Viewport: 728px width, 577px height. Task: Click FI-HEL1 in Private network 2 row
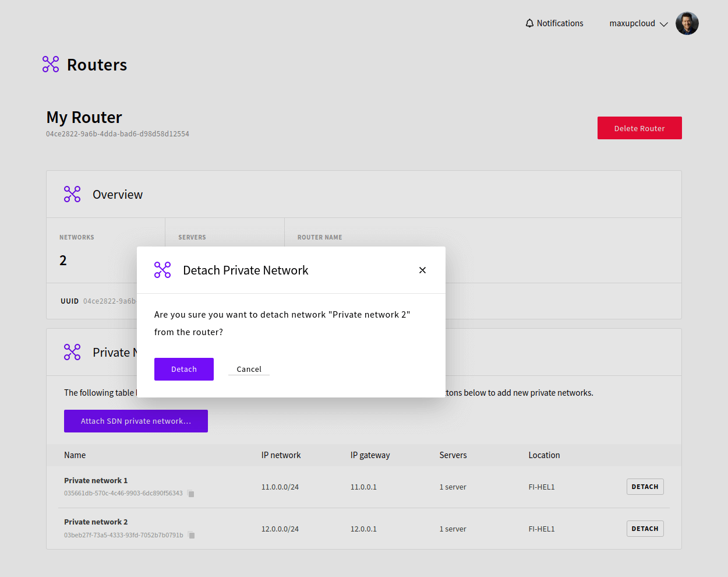point(542,529)
